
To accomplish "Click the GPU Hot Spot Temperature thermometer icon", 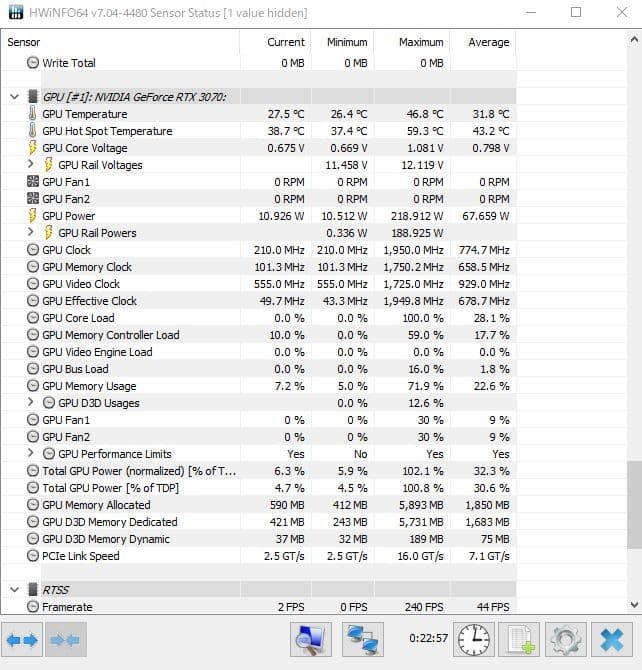I will point(32,131).
